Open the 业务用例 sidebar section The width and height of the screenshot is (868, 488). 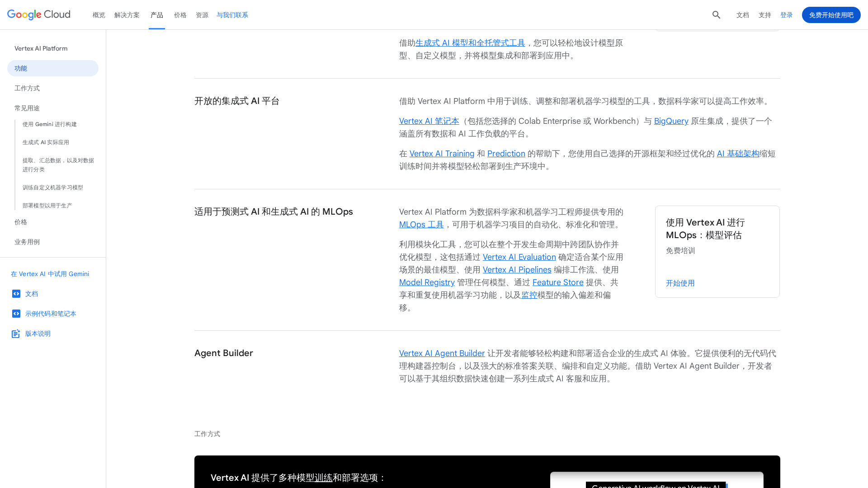pyautogui.click(x=27, y=242)
